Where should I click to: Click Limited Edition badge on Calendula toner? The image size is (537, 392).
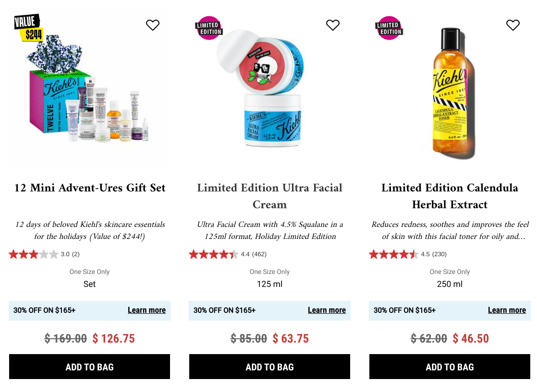389,28
